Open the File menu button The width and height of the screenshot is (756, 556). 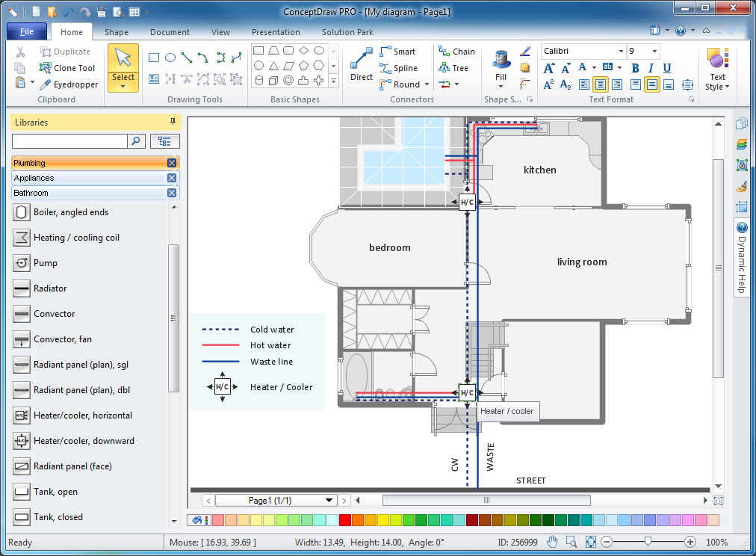coord(27,31)
